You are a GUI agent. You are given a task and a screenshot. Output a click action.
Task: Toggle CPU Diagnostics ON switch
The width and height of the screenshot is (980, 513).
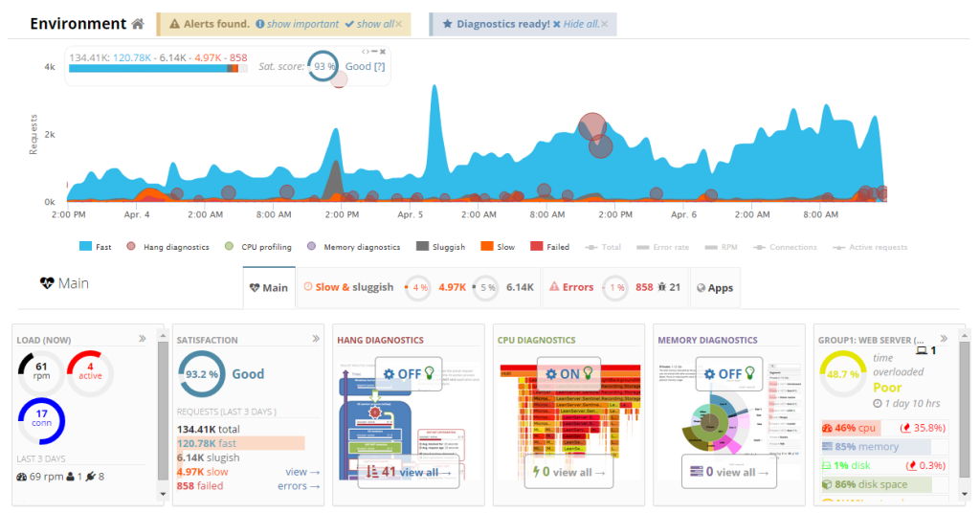click(568, 373)
